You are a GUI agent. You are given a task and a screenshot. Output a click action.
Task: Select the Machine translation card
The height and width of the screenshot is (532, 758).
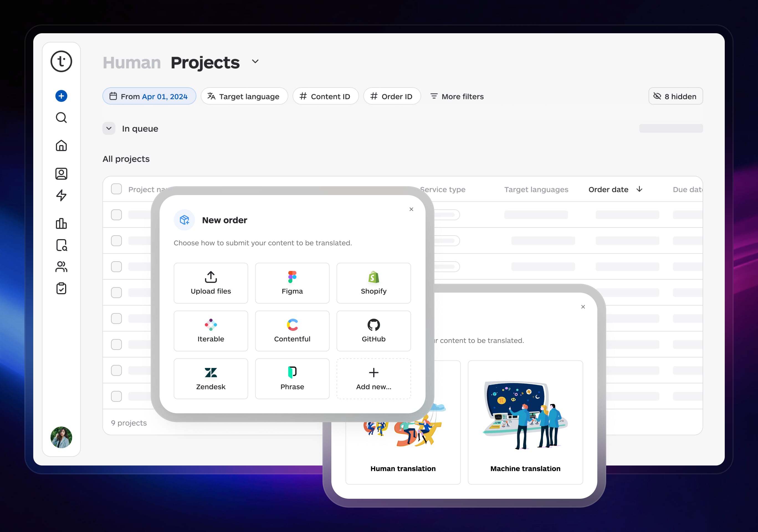[525, 422]
